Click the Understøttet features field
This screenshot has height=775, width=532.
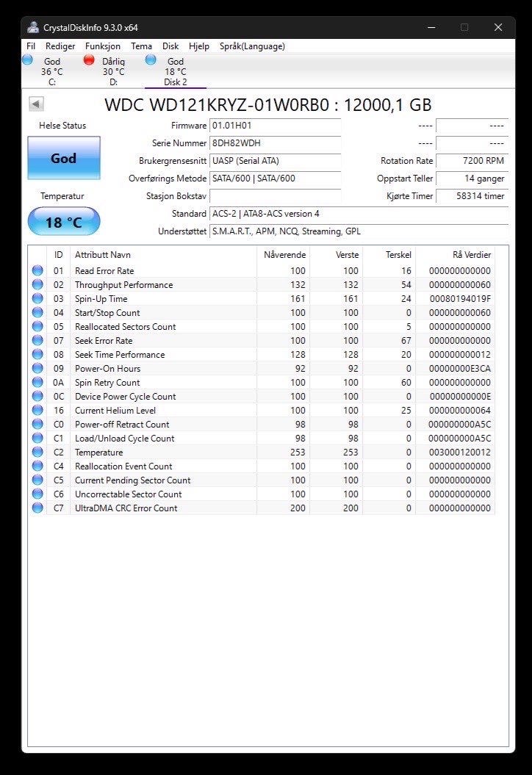coord(359,231)
